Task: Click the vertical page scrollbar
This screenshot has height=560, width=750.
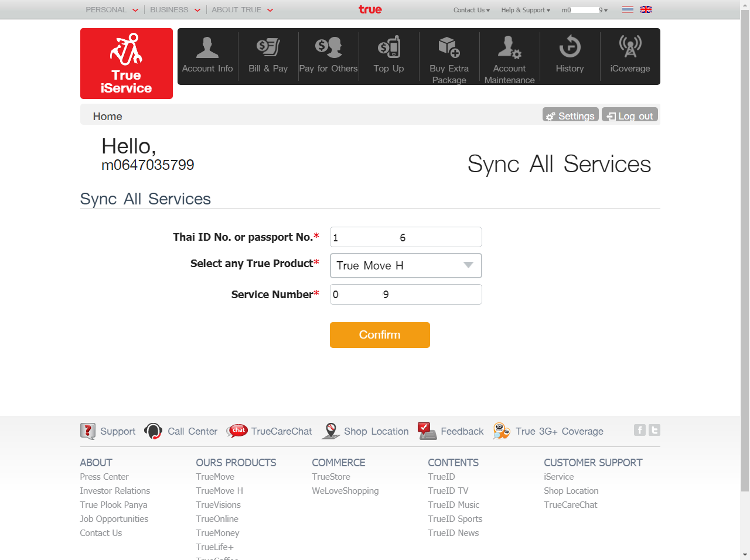Action: point(745,250)
